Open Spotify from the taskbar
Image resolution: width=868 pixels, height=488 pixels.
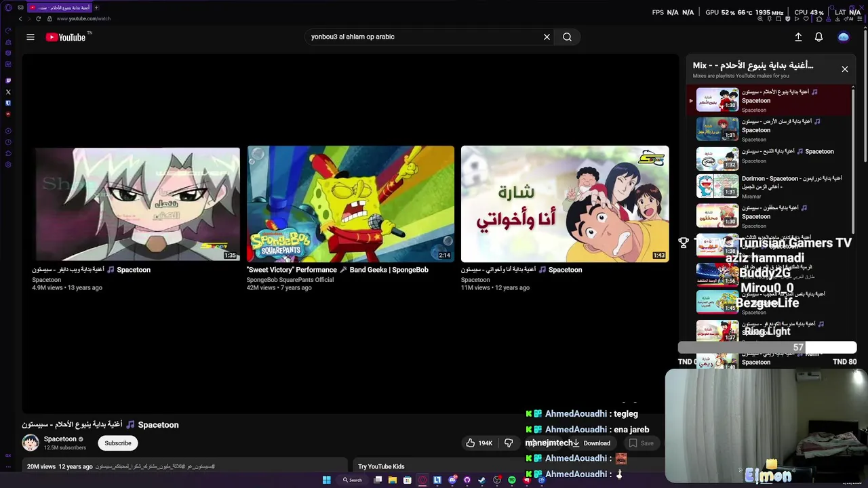click(512, 480)
